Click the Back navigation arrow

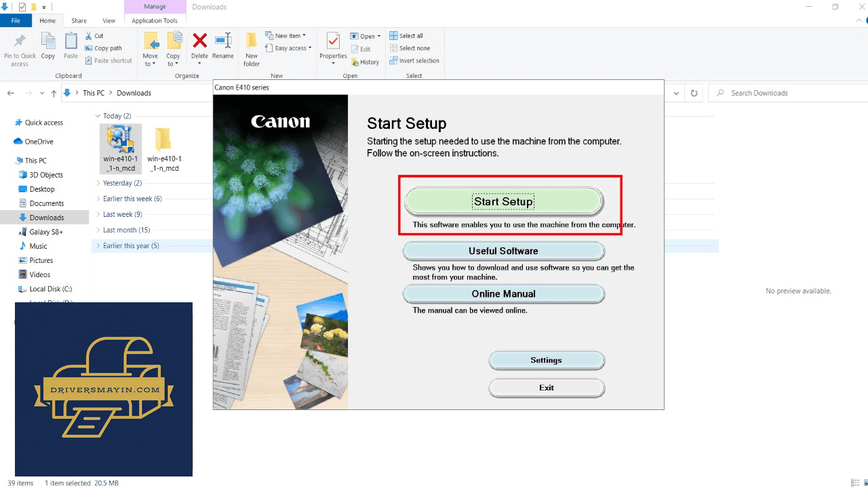tap(11, 94)
